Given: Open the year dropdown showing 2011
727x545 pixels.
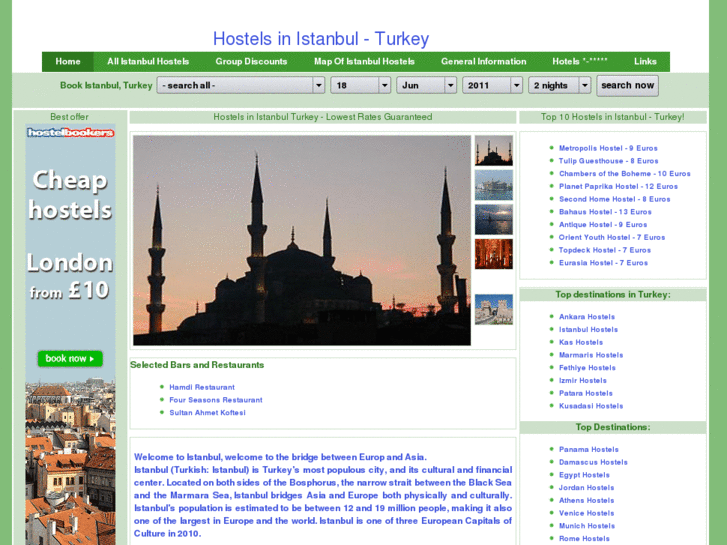Looking at the screenshot, I should tap(492, 85).
